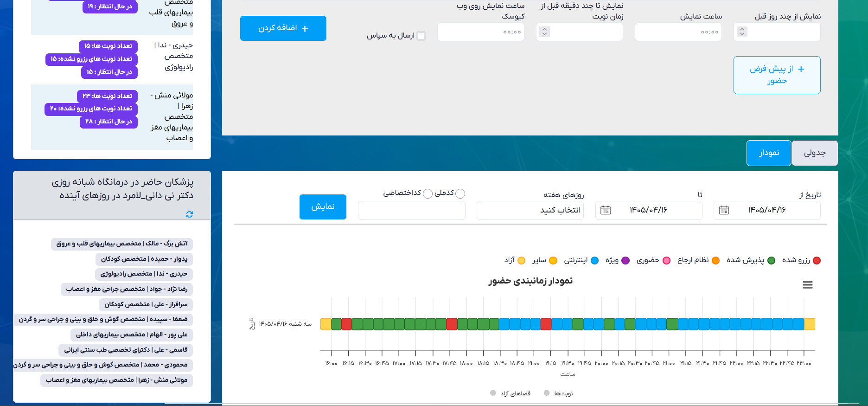Image resolution: width=868 pixels, height=406 pixels.
Task: Switch to the 'جدولی' tab
Action: pos(815,153)
